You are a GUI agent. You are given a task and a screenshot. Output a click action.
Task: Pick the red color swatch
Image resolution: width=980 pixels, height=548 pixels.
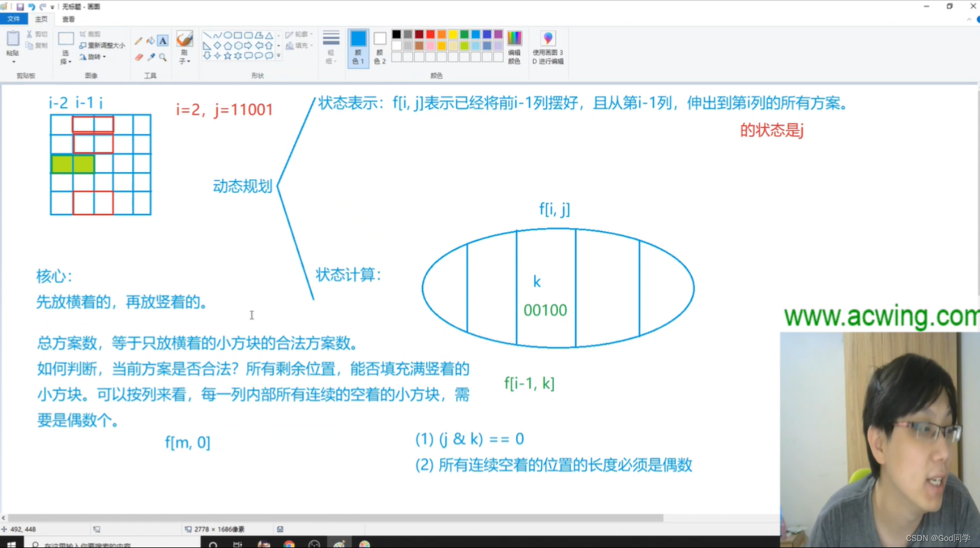(430, 34)
